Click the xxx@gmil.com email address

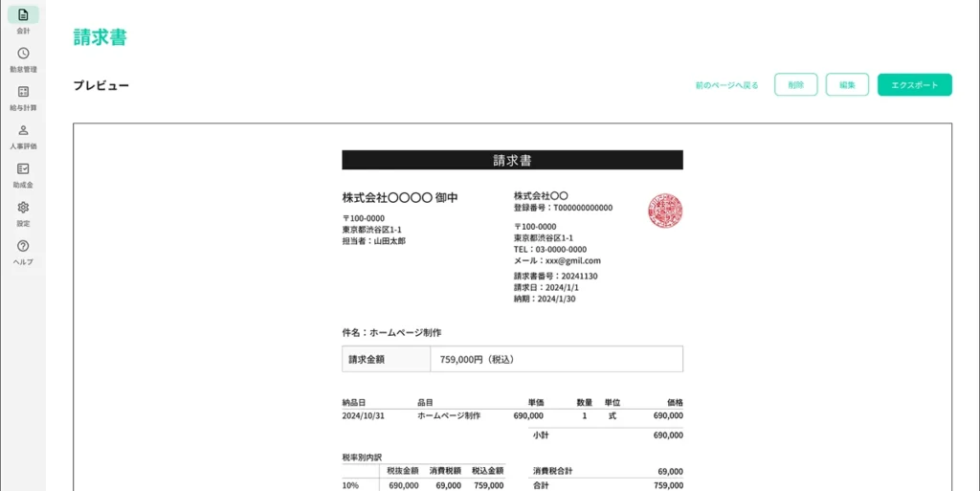coord(571,260)
